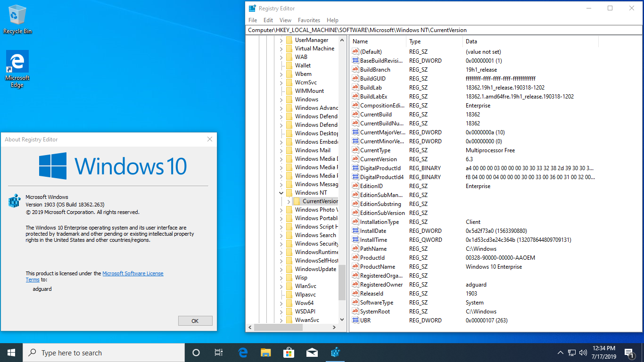
Task: Open the Favorites menu
Action: click(x=309, y=20)
